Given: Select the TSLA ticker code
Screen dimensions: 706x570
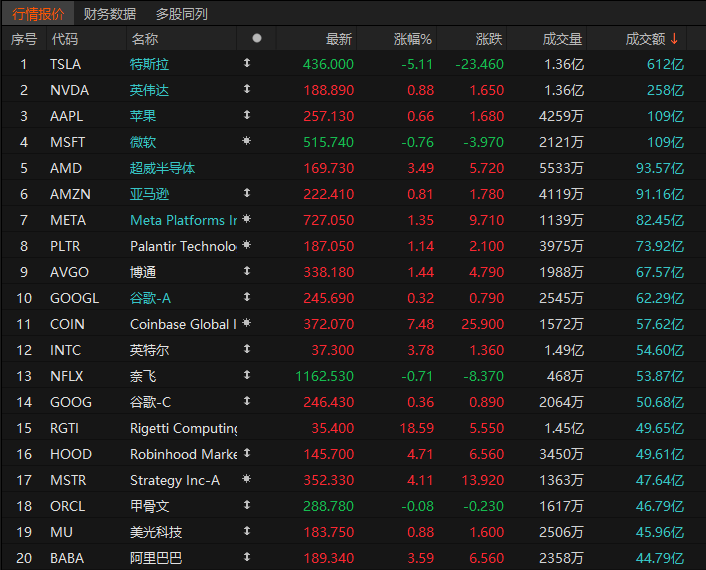Looking at the screenshot, I should tap(65, 64).
